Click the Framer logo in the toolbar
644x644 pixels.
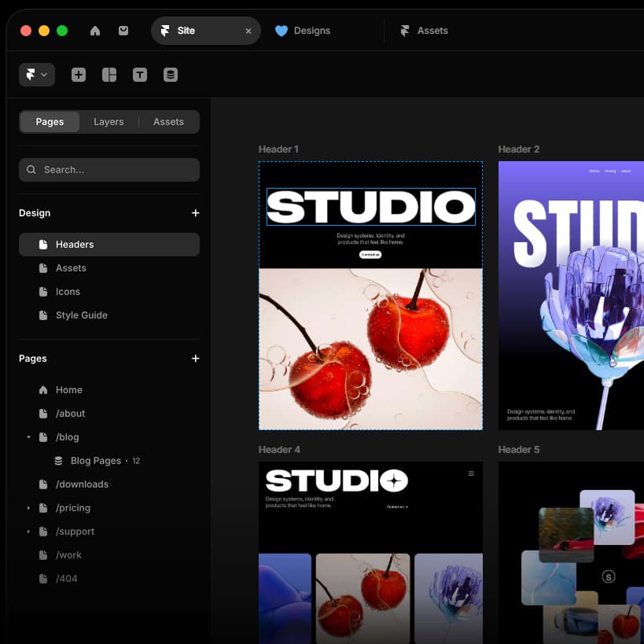tap(31, 74)
